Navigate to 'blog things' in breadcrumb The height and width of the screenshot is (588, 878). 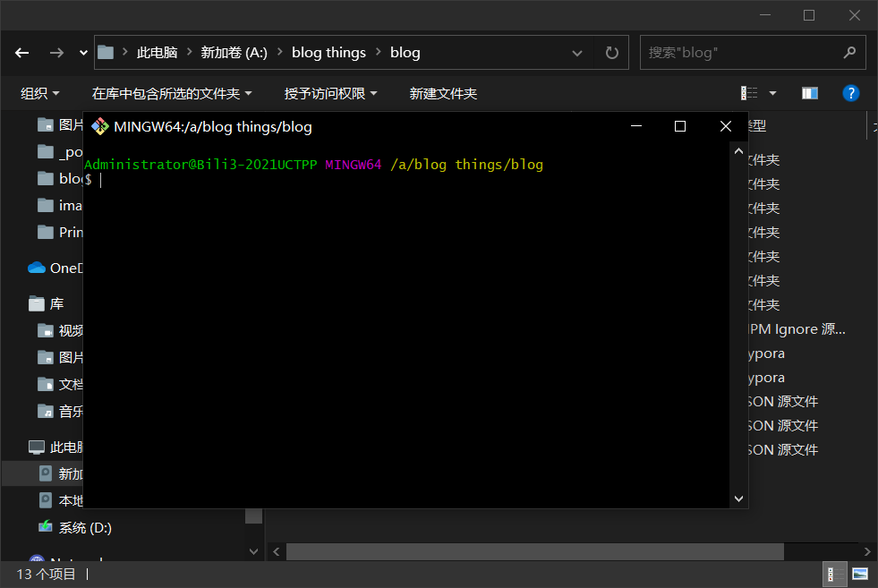[328, 53]
